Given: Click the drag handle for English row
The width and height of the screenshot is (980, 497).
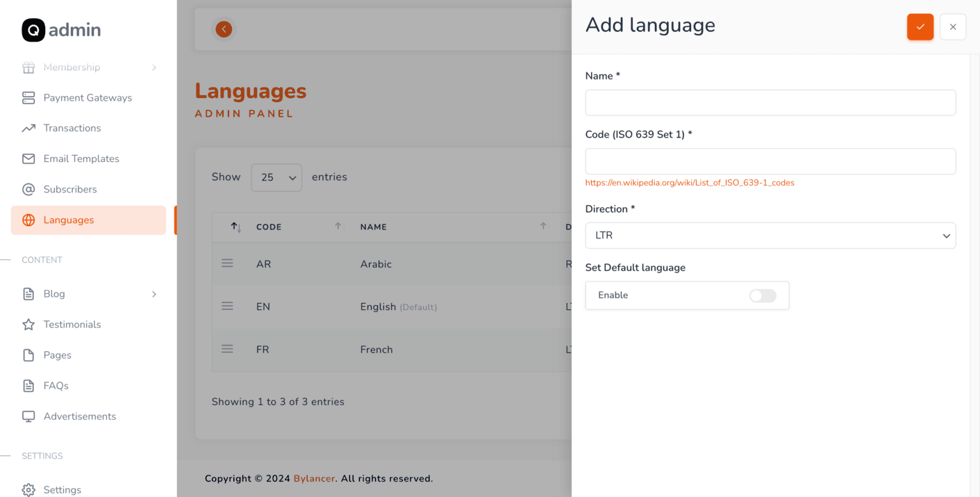Looking at the screenshot, I should pyautogui.click(x=227, y=306).
